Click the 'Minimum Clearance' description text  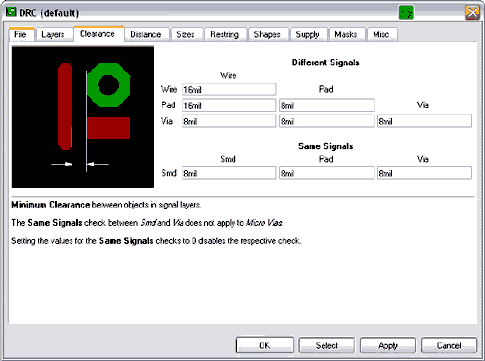coord(106,205)
